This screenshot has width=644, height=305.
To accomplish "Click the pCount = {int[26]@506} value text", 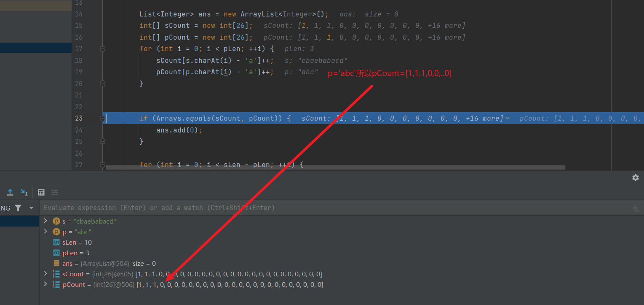I will pos(230,285).
